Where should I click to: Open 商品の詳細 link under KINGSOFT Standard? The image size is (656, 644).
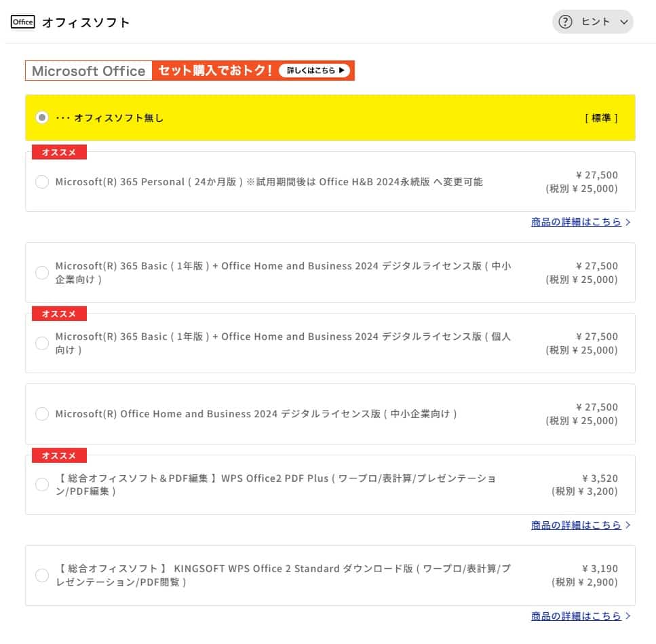576,616
